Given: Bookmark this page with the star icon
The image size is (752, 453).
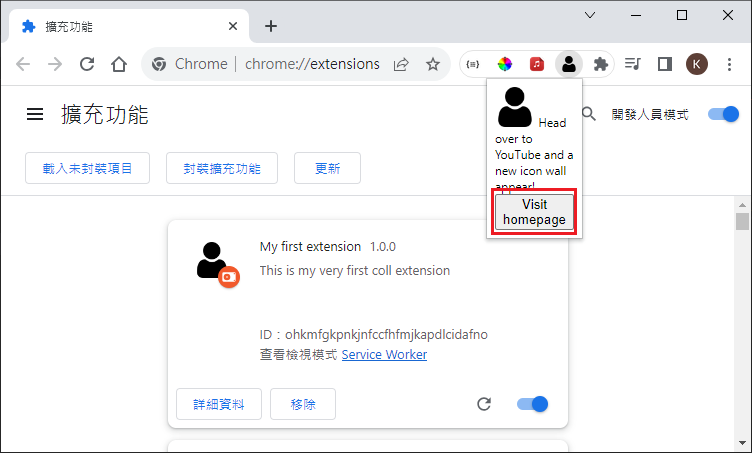Looking at the screenshot, I should (433, 64).
